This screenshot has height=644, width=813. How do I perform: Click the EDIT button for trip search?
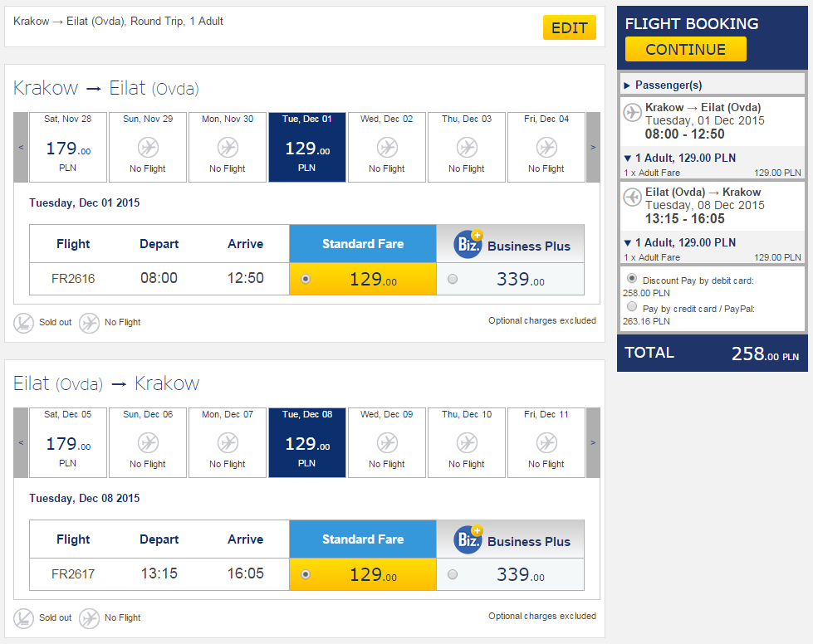pyautogui.click(x=570, y=27)
